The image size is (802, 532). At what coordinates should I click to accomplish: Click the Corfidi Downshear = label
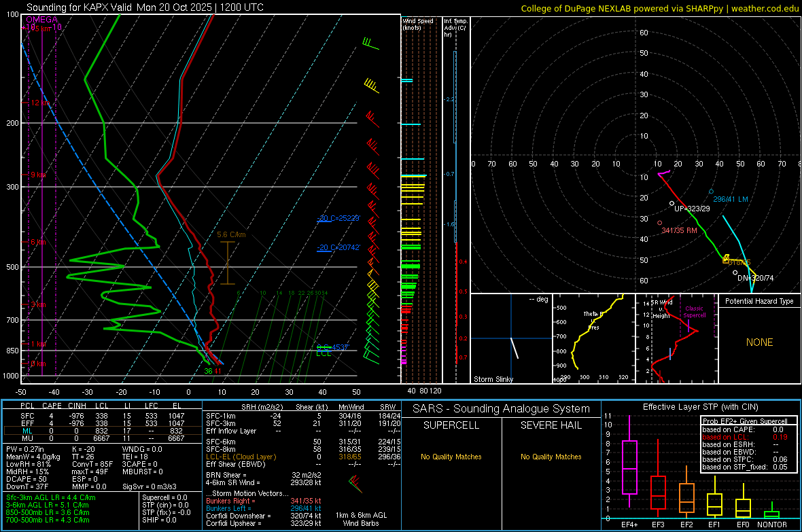pyautogui.click(x=239, y=516)
